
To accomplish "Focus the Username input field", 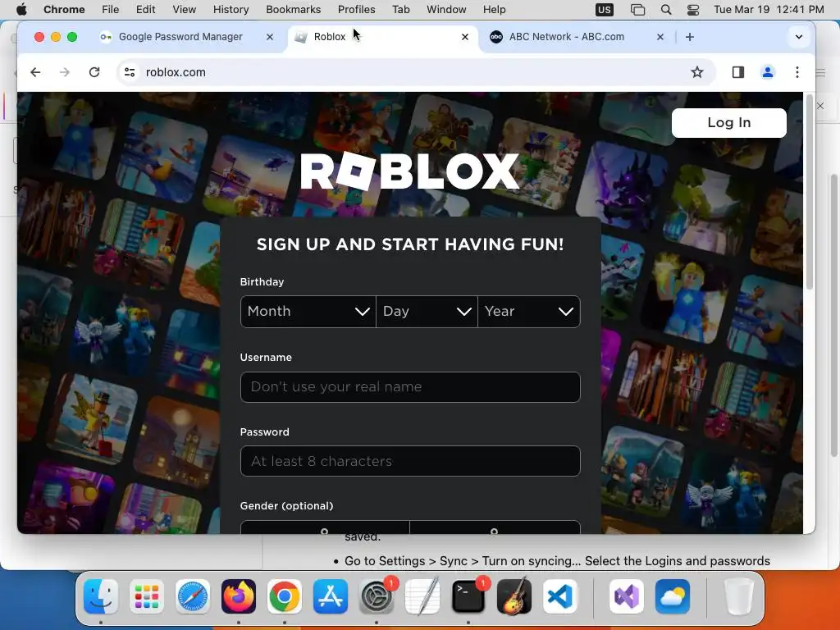I will (410, 387).
